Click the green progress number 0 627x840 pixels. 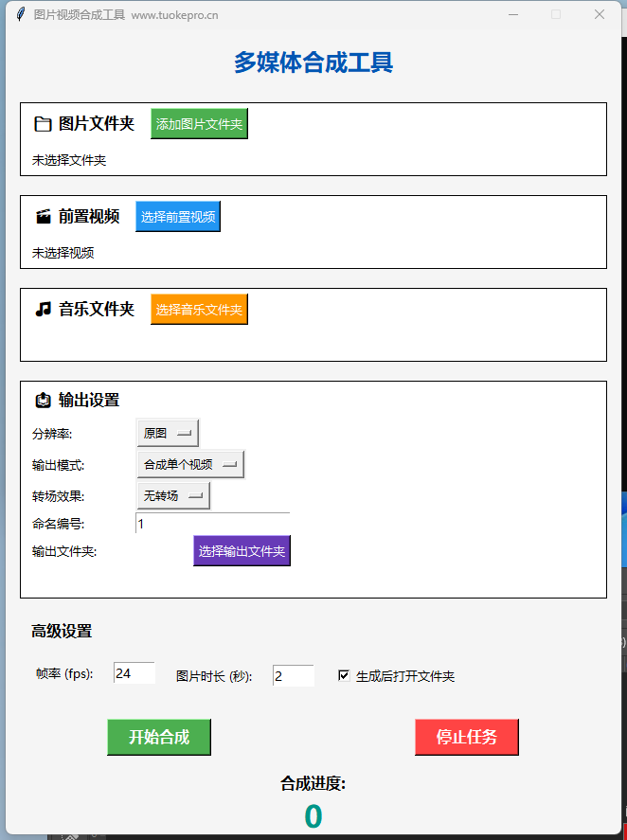313,814
